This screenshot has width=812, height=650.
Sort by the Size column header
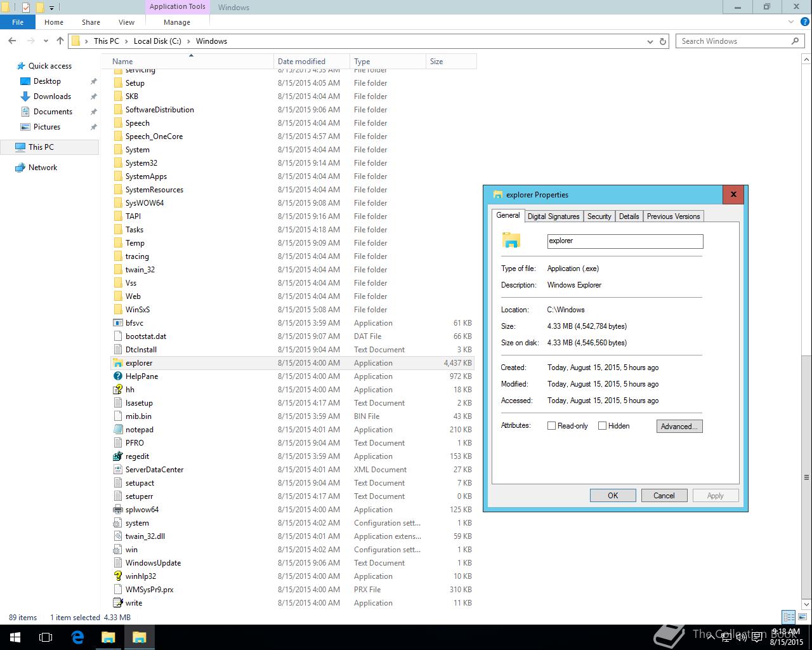tap(451, 62)
